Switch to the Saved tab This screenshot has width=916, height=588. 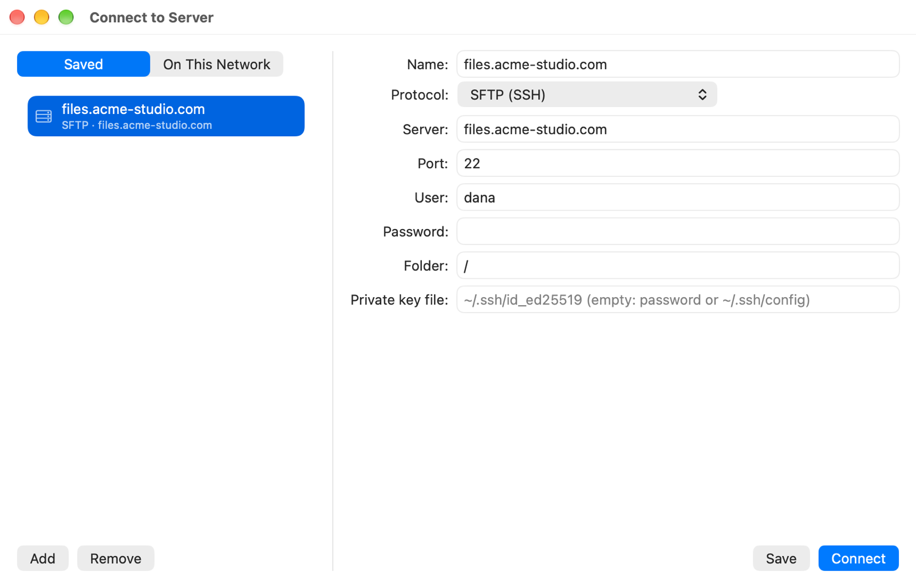[84, 64]
